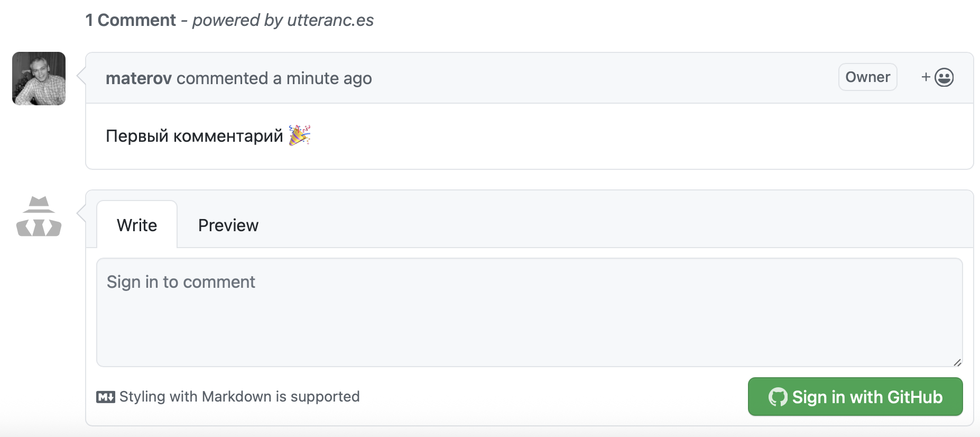Click the plus sign beside the smiley
Viewport: 980px width, 437px height.
926,77
